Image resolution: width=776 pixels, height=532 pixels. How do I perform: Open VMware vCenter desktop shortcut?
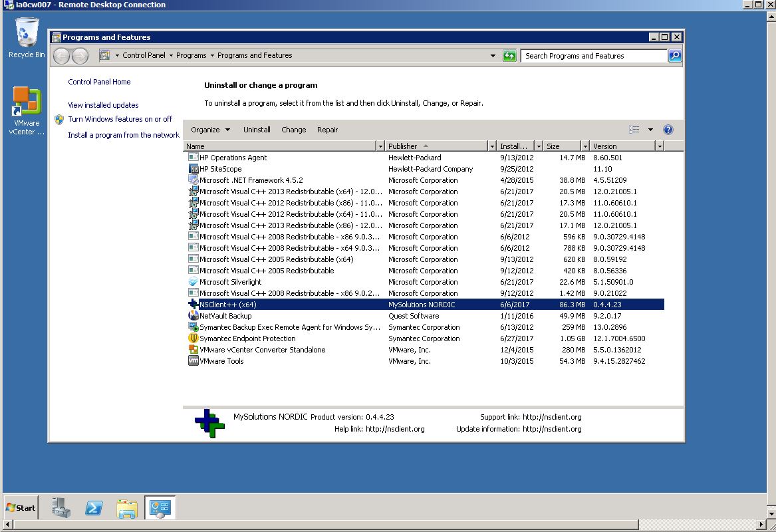(27, 110)
